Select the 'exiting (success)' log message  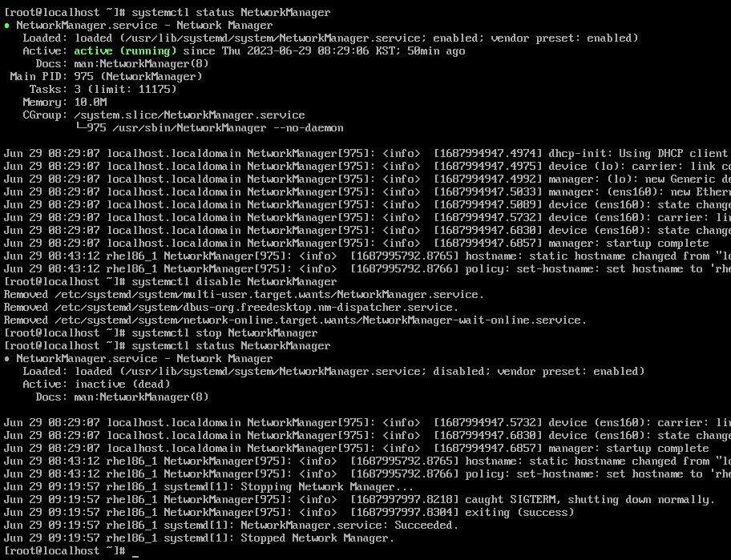click(519, 512)
